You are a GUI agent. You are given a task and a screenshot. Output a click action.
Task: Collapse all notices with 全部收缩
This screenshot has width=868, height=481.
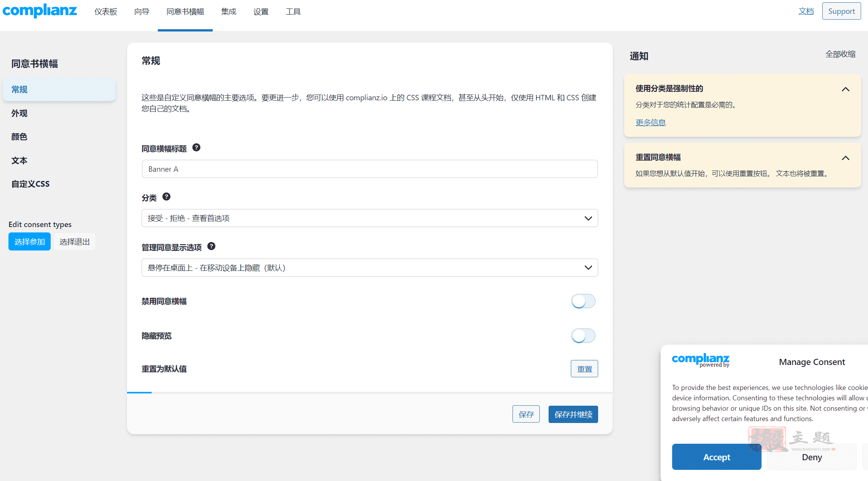click(840, 54)
